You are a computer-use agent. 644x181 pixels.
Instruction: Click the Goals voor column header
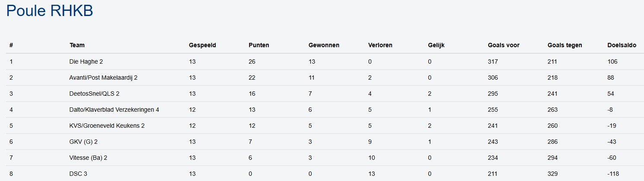coord(504,45)
